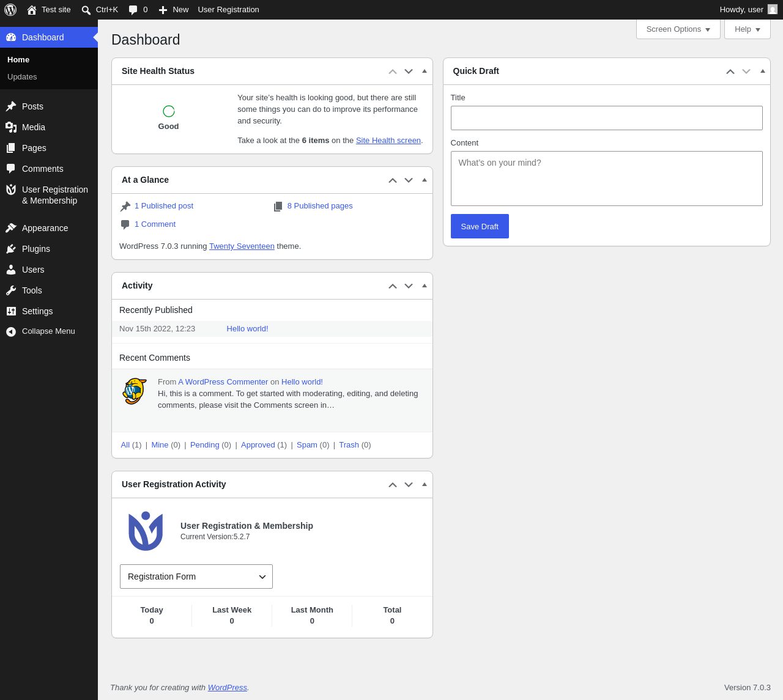
Task: Collapse the Activity panel
Action: coord(425,286)
